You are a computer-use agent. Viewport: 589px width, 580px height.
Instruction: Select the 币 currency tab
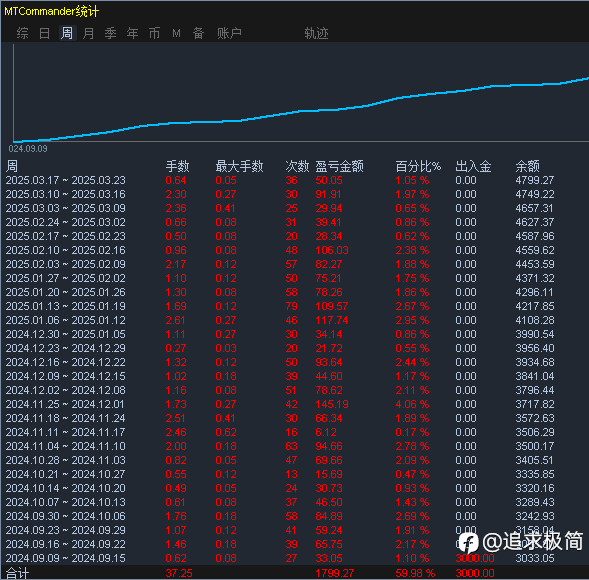pyautogui.click(x=154, y=33)
